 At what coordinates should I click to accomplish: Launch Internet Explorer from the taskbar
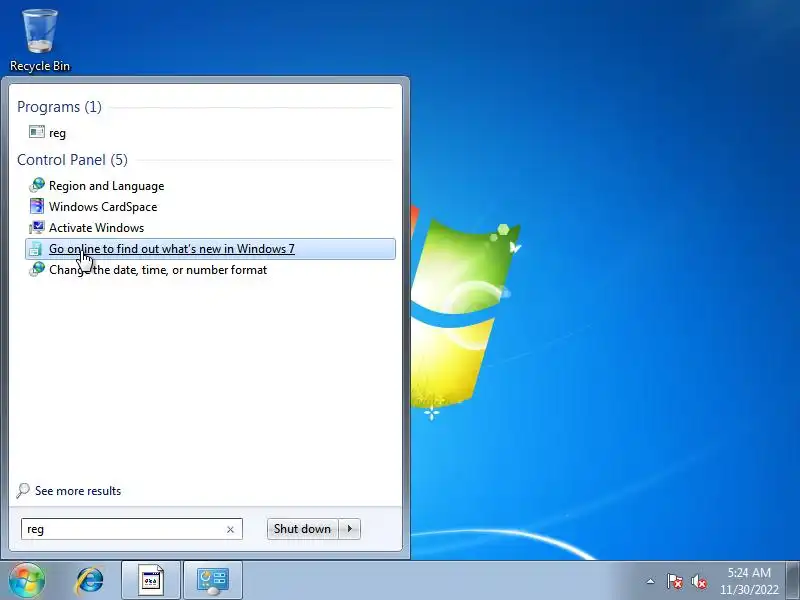[89, 581]
